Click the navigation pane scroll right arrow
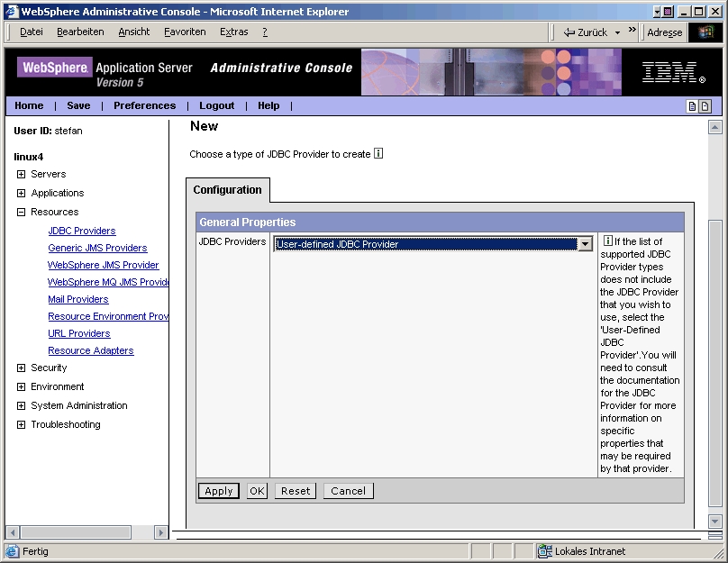 pos(160,531)
